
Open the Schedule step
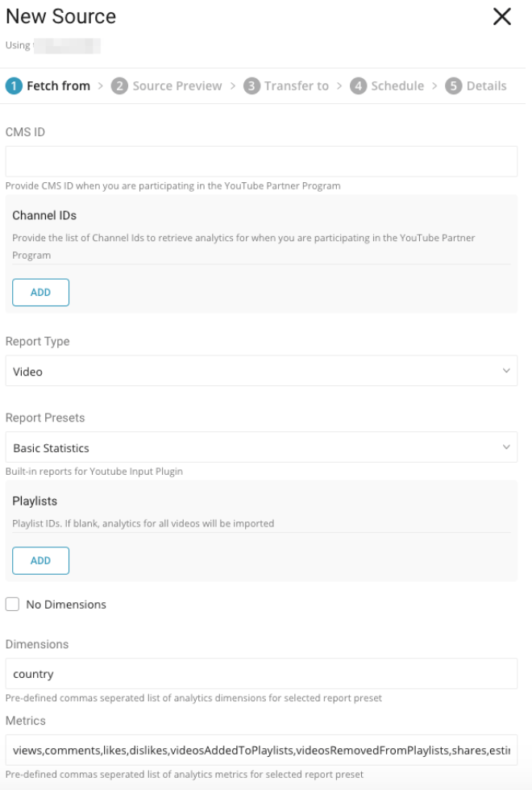[x=397, y=86]
